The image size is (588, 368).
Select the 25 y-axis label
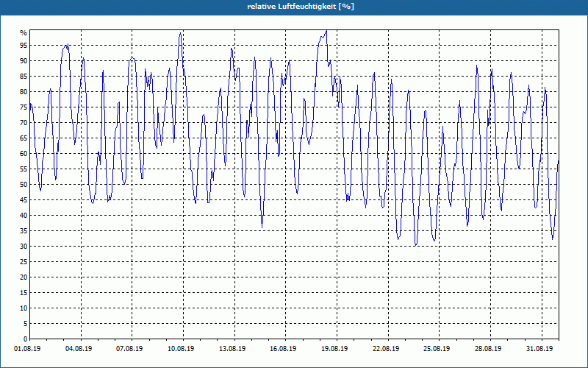coord(24,262)
